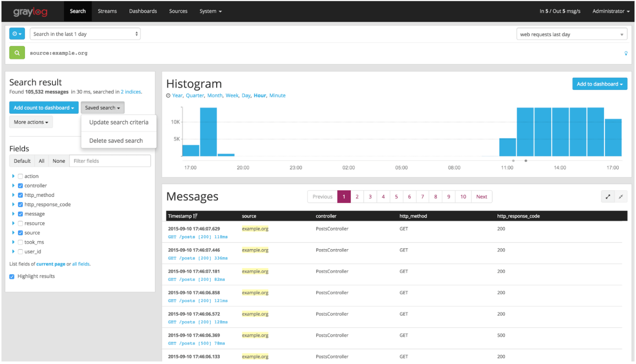Image resolution: width=636 pixels, height=364 pixels.
Task: Click the Timestamp sort order icon
Action: point(195,216)
